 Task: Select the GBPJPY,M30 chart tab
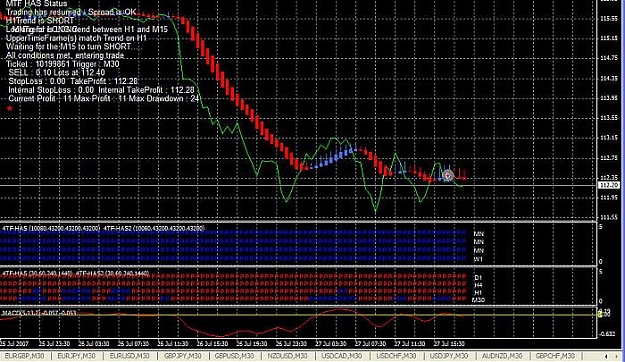point(183,356)
